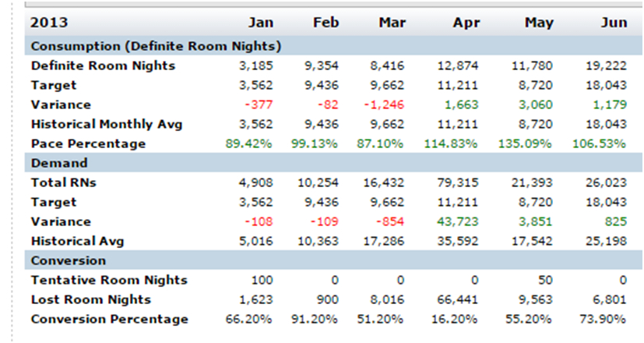The width and height of the screenshot is (644, 343).
Task: Click Jun Lost Room Nights value 6,801
Action: (x=610, y=299)
